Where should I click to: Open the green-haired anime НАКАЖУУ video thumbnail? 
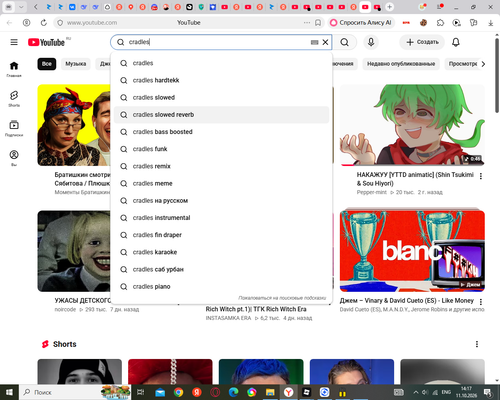tap(412, 125)
